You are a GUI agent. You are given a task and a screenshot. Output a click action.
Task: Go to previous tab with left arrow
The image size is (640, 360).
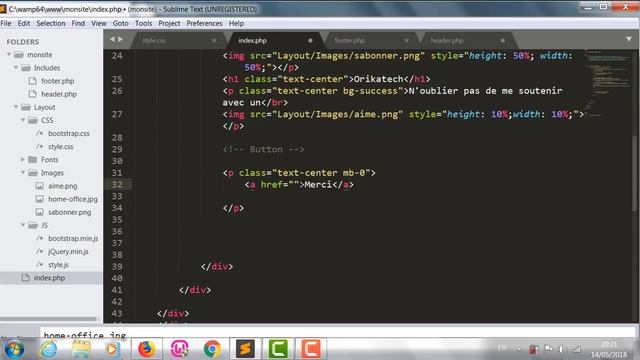point(112,39)
